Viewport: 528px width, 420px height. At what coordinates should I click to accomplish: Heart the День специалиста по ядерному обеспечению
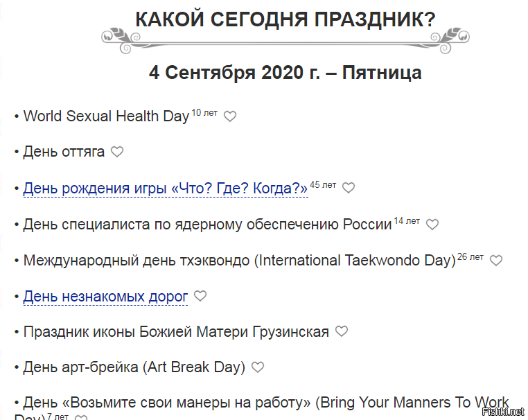click(432, 225)
